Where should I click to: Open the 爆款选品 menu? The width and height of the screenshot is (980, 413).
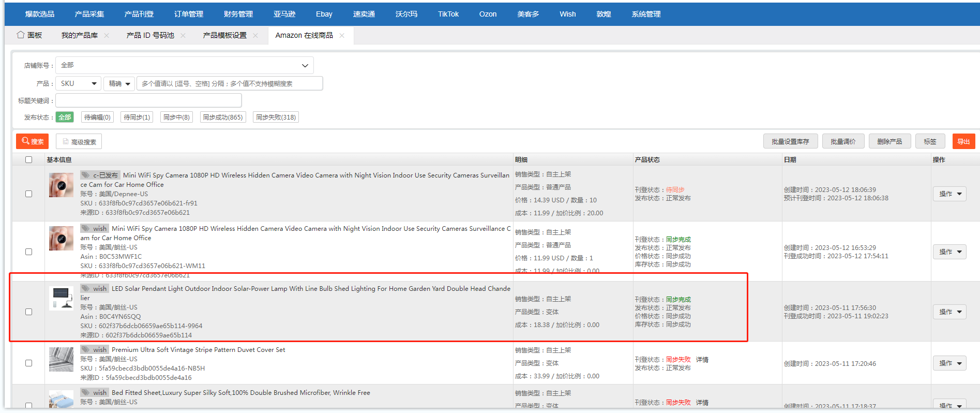pyautogui.click(x=40, y=14)
